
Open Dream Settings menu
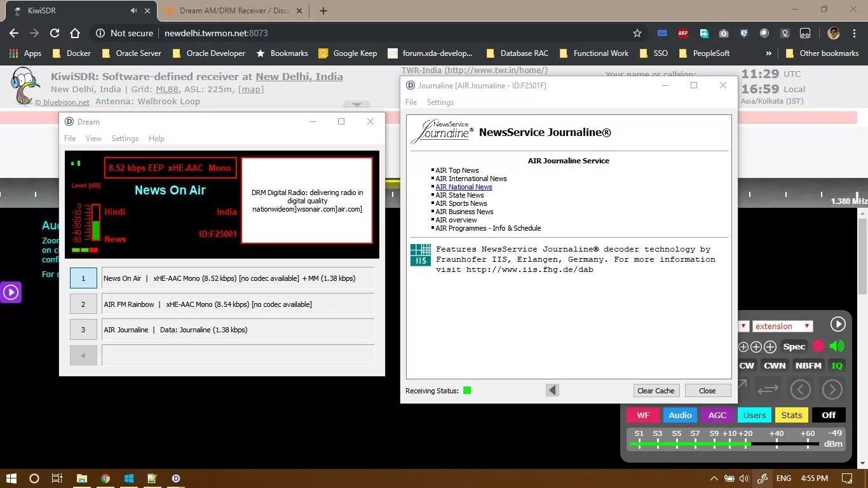tap(125, 139)
